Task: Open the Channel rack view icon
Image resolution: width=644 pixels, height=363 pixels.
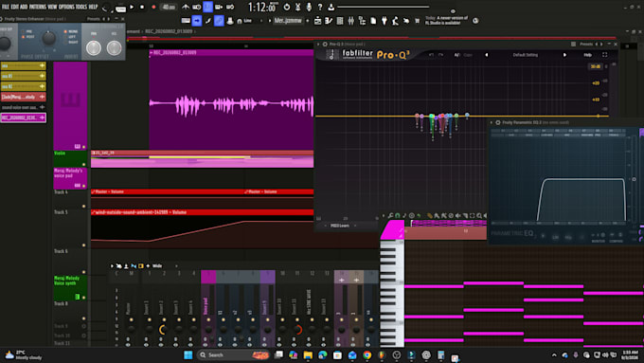Action: coord(340,21)
